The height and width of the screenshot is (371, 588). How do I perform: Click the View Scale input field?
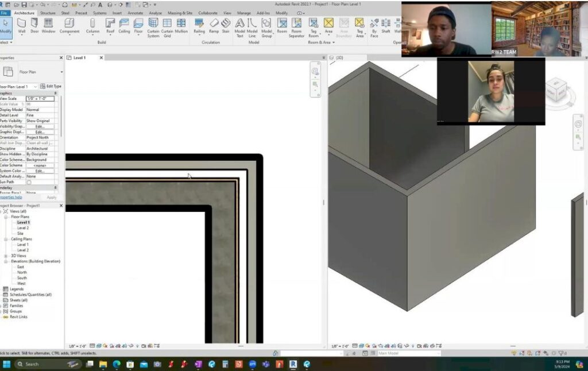coord(40,99)
